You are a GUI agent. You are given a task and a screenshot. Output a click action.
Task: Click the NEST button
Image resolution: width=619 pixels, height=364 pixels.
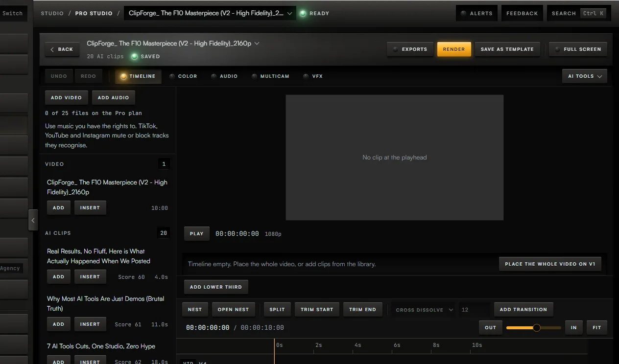click(195, 310)
